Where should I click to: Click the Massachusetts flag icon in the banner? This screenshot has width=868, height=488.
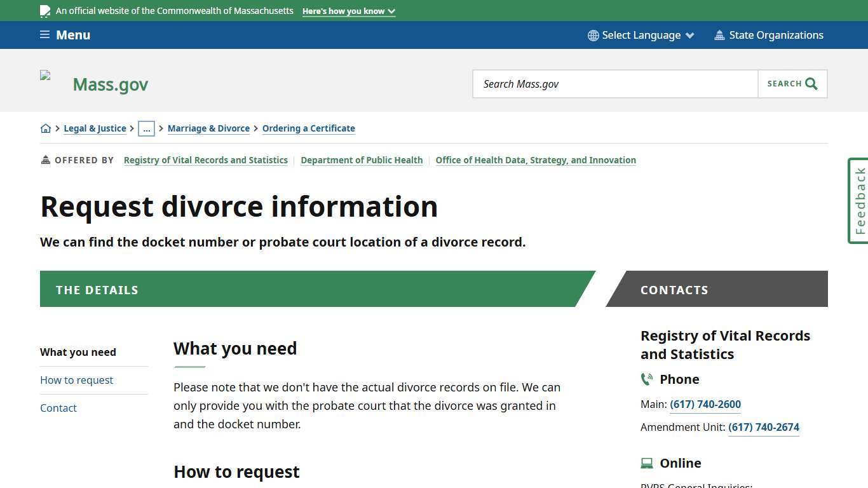tap(44, 11)
